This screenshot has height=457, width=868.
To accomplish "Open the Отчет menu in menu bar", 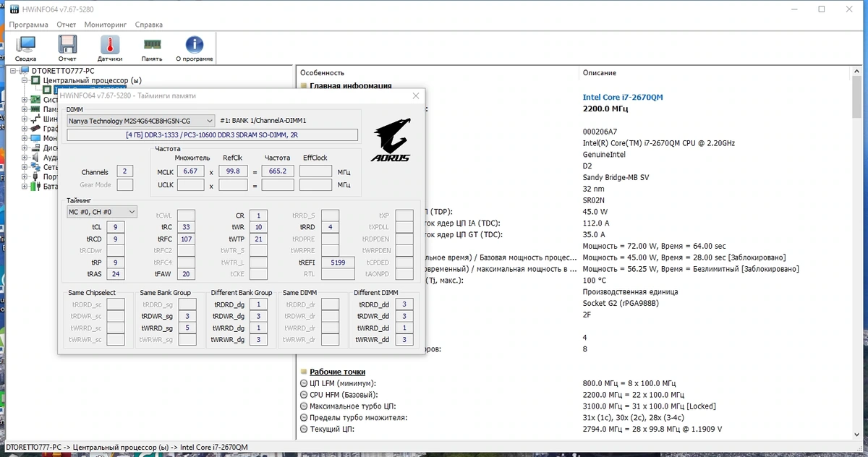I will [x=67, y=24].
